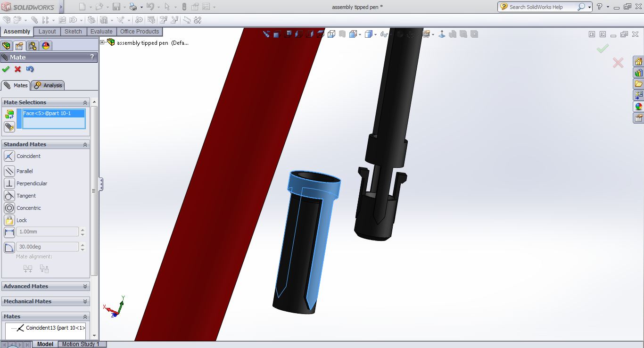The height and width of the screenshot is (348, 644).
Task: Click the aligned mate alignment button
Action: pyautogui.click(x=28, y=269)
